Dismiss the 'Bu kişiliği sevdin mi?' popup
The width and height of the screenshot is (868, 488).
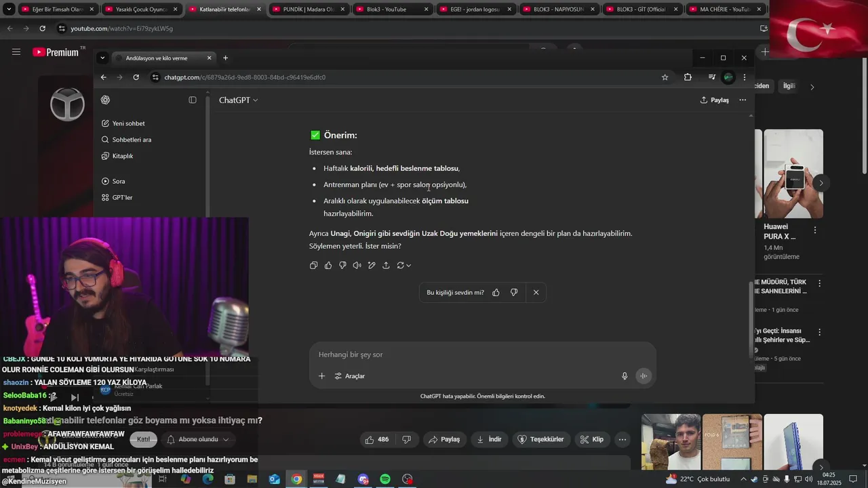(x=536, y=292)
